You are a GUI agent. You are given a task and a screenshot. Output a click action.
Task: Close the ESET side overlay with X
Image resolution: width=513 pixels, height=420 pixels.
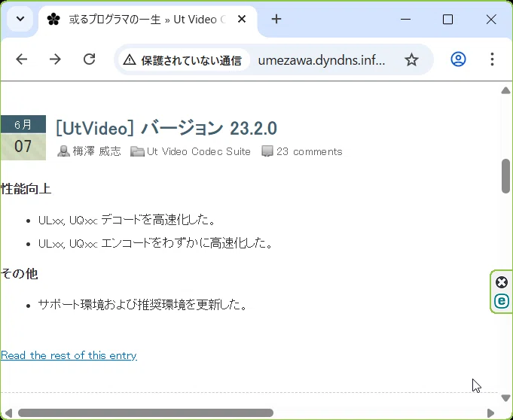pyautogui.click(x=502, y=282)
